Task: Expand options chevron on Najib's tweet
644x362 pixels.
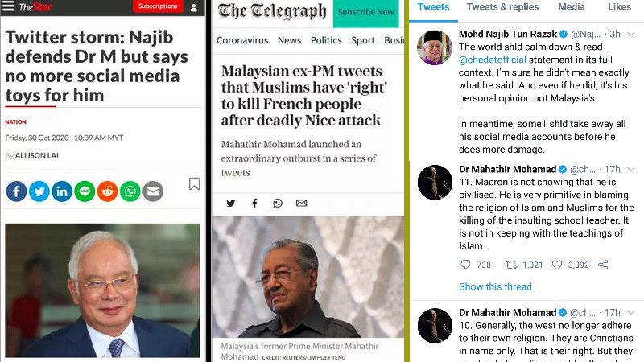Action: pos(631,34)
